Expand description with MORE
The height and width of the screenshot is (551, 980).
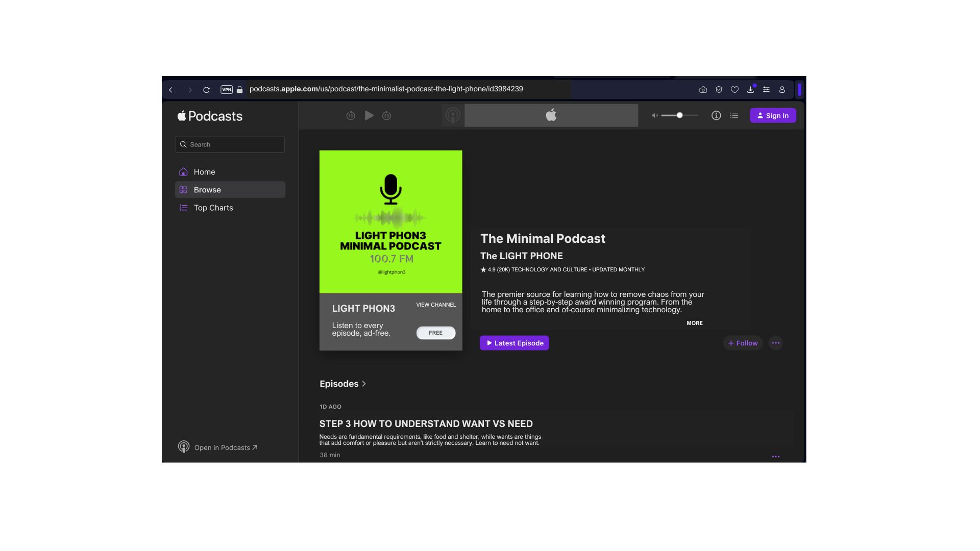click(x=695, y=323)
